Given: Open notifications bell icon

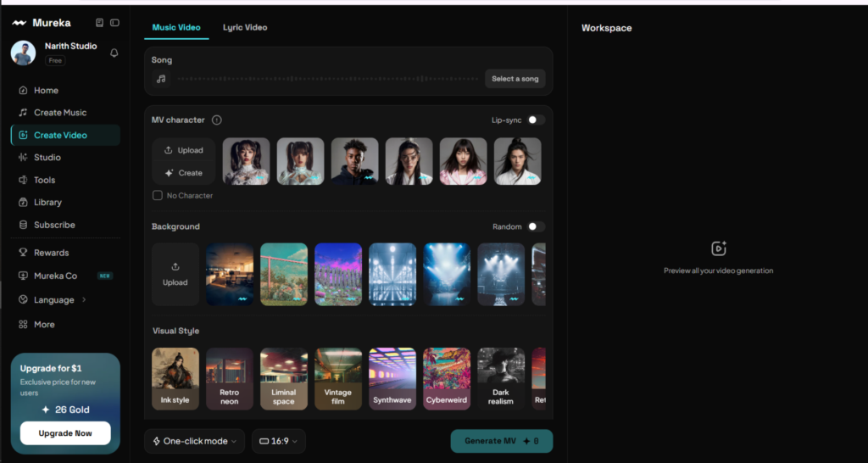Looking at the screenshot, I should (x=114, y=53).
